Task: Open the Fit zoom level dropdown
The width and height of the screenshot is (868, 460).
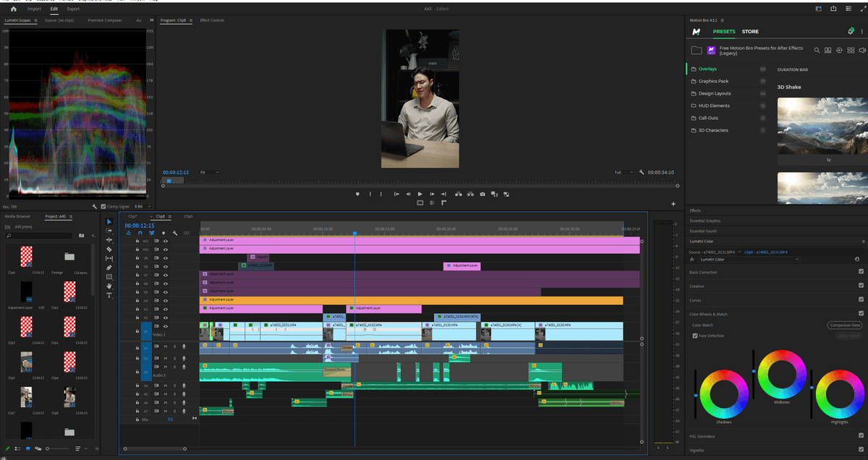Action: 209,172
